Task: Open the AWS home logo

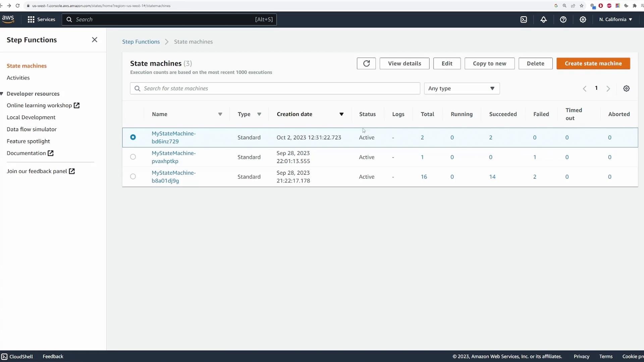Action: click(8, 19)
